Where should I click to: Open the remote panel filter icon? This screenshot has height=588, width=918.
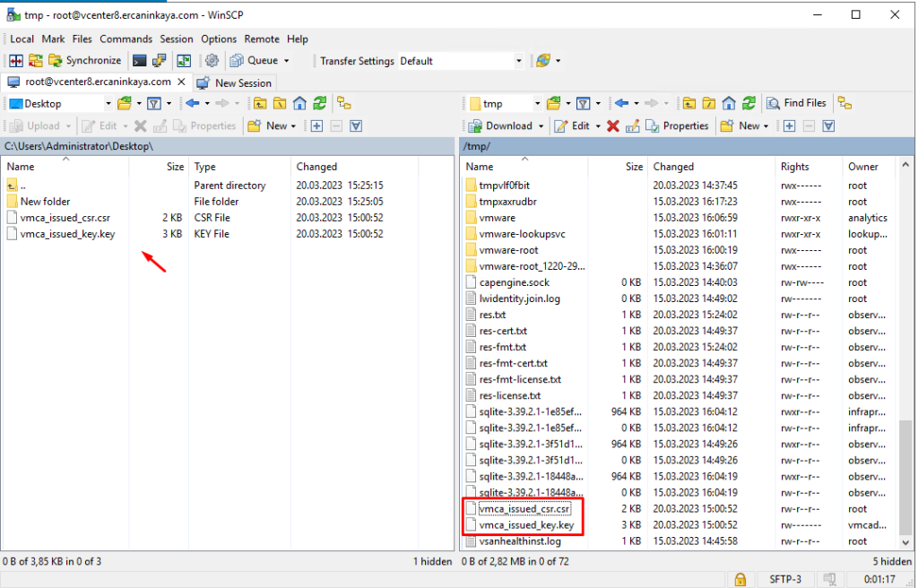click(582, 103)
